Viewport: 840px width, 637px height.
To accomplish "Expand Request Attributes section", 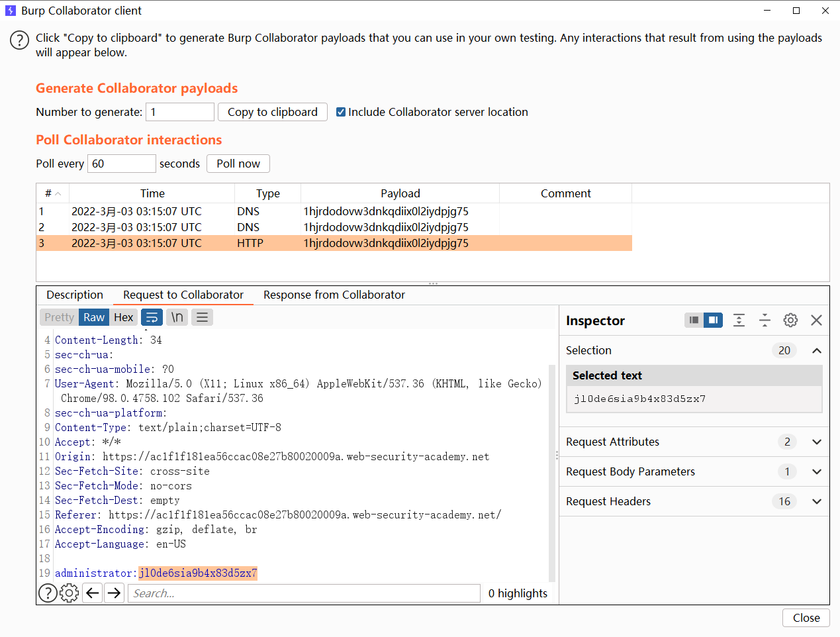I will tap(816, 442).
